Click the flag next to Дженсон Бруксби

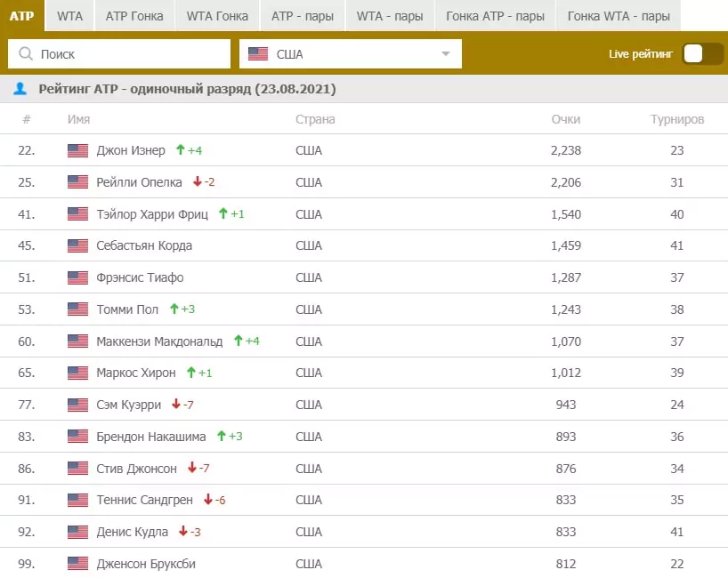[77, 564]
